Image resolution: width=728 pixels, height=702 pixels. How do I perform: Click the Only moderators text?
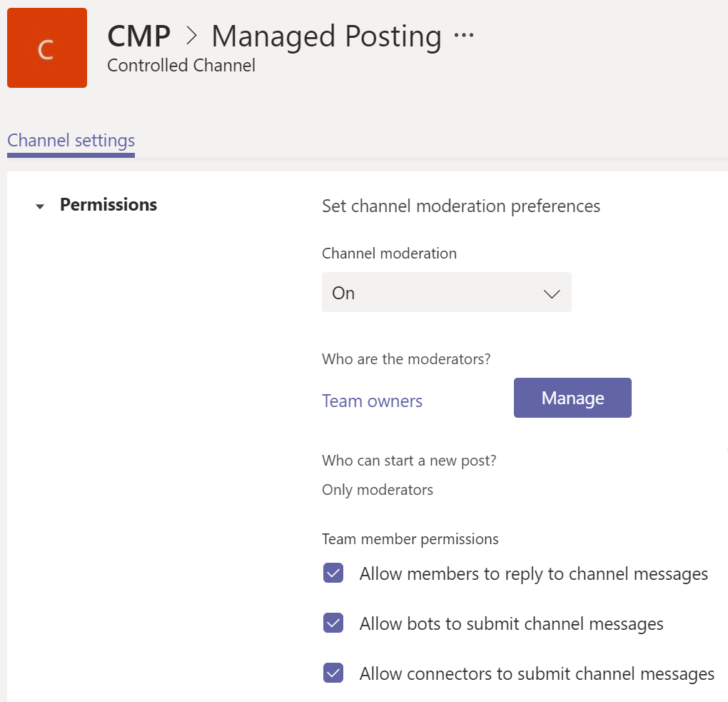click(378, 490)
